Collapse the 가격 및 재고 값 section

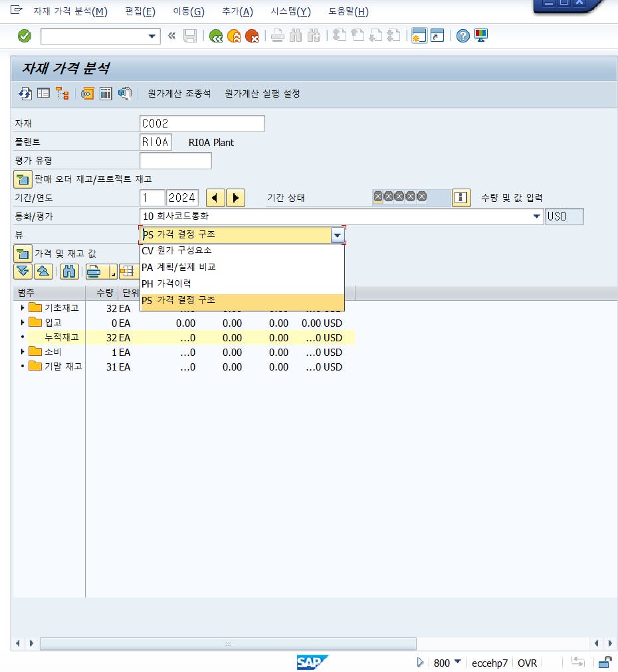pyautogui.click(x=23, y=254)
